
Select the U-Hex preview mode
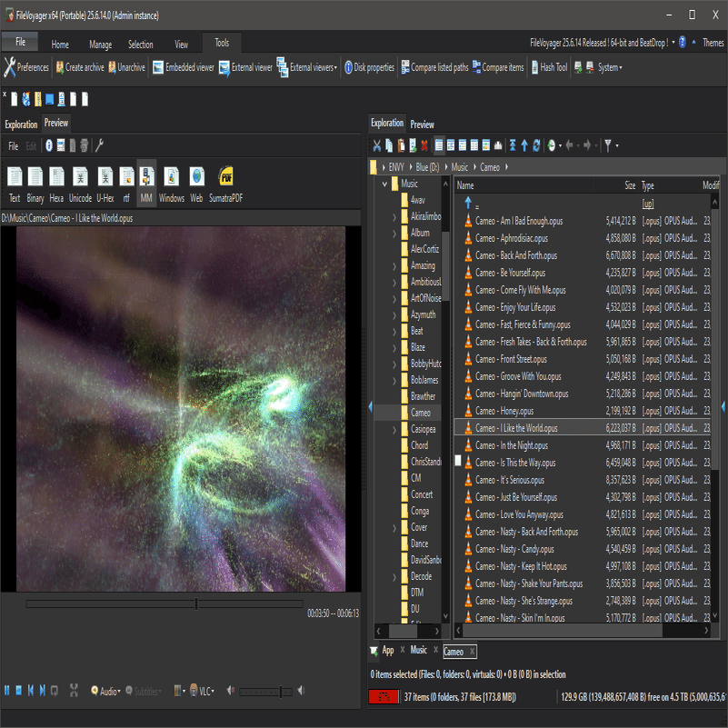point(105,184)
